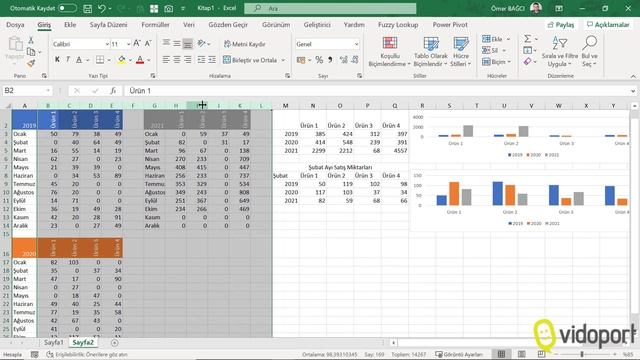Expand the quick access toolbar customize arrow
The image size is (640, 360).
point(183,9)
